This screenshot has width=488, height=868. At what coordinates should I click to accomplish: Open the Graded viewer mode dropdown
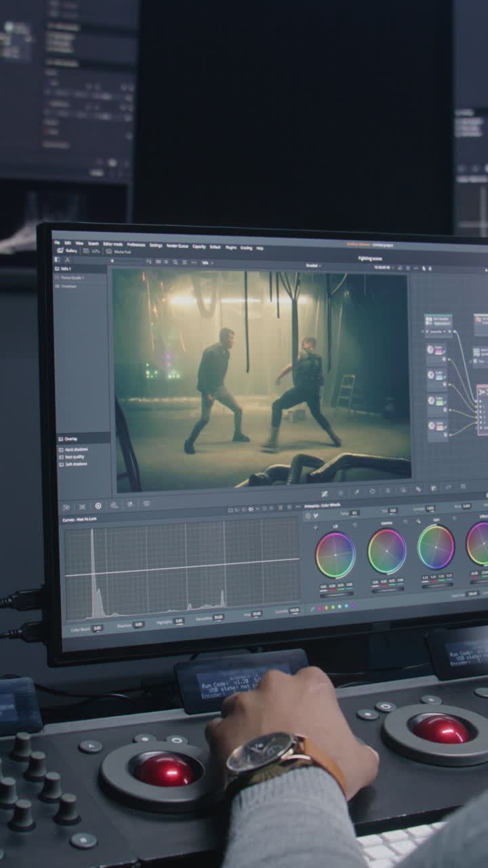coord(313,265)
